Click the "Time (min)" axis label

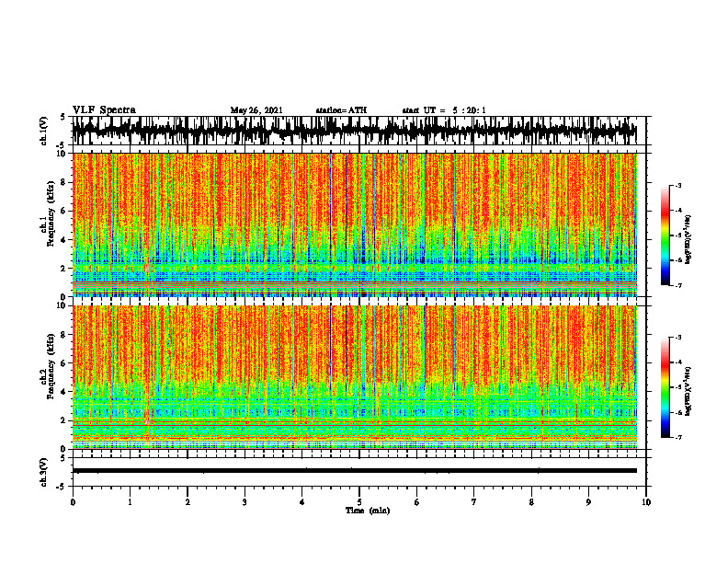coord(368,511)
